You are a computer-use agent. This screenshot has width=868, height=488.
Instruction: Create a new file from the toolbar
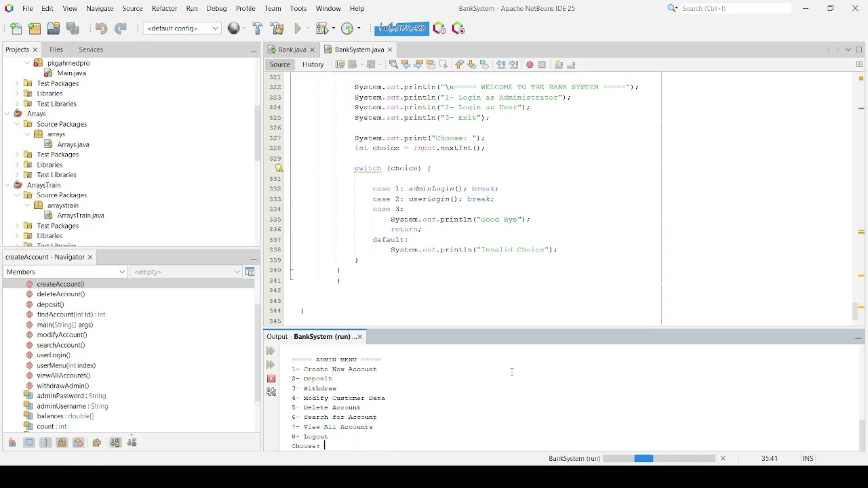click(16, 28)
